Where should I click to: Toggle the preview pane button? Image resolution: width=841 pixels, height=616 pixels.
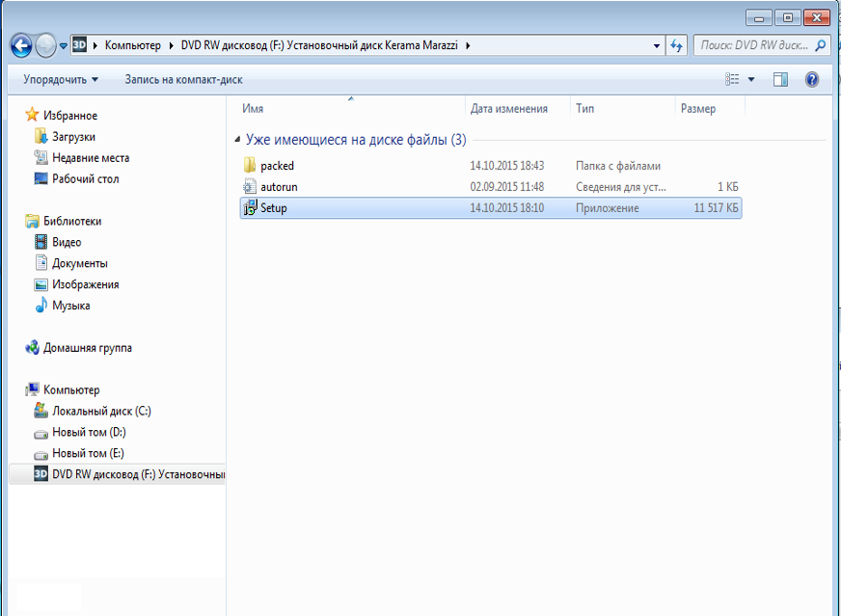point(780,80)
